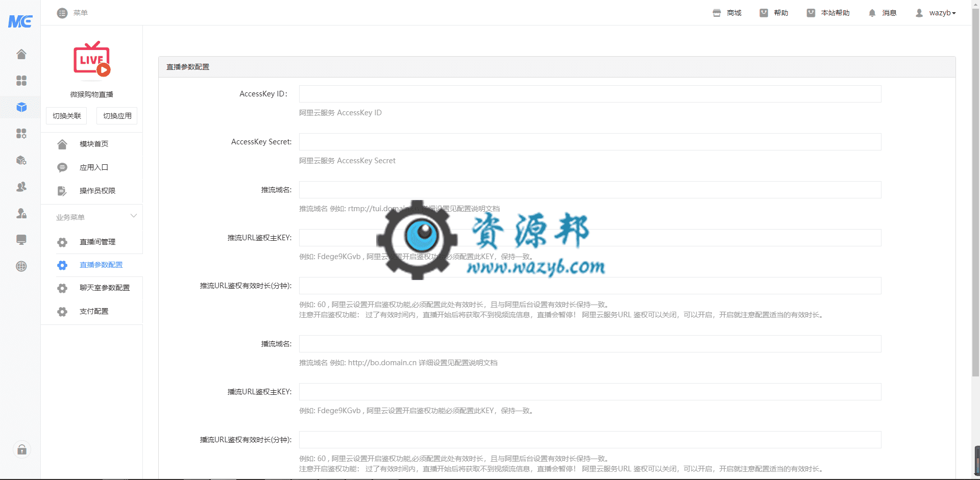
Task: Focus the 播流域名 input field
Action: 590,344
